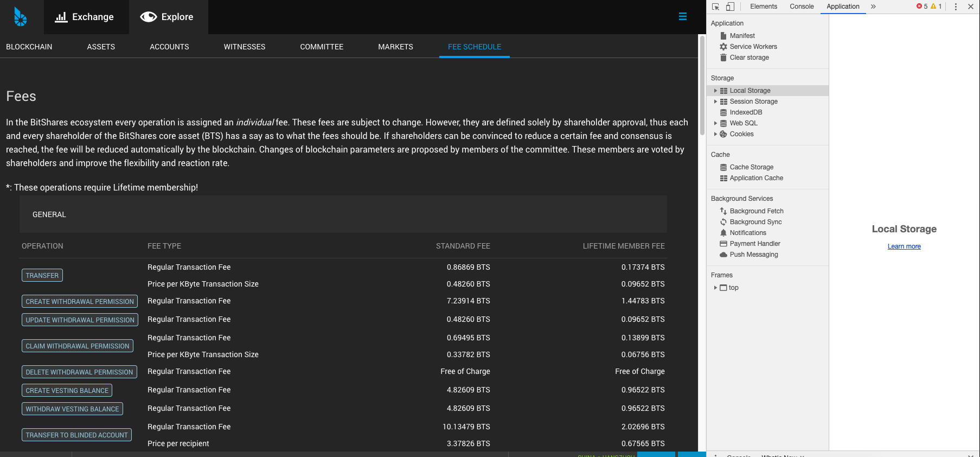Switch to the Console tab in DevTools
The image size is (980, 457).
[802, 7]
